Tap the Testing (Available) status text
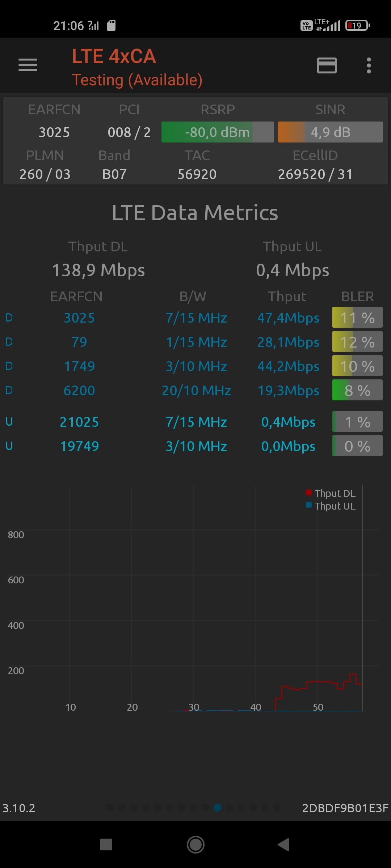The height and width of the screenshot is (868, 391). click(x=137, y=80)
